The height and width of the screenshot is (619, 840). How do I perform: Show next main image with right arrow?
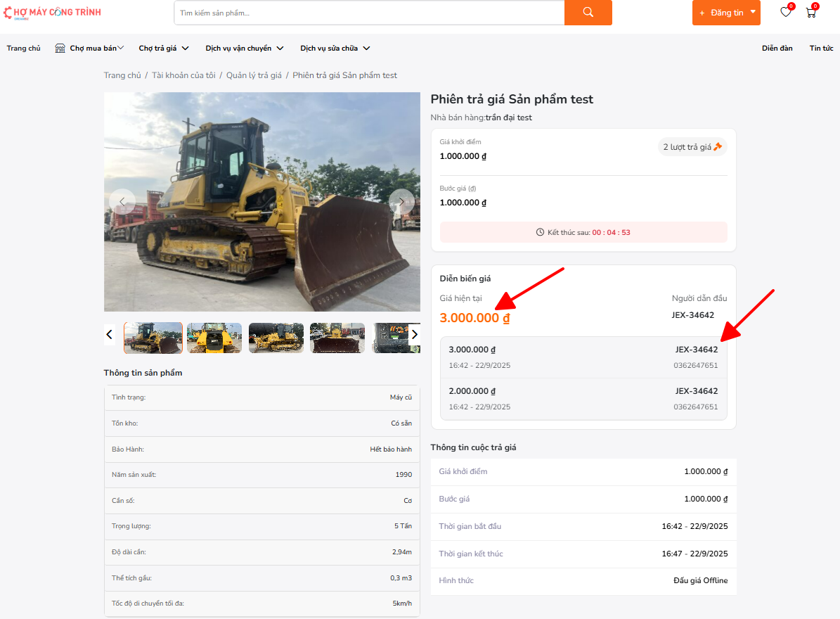tap(401, 202)
